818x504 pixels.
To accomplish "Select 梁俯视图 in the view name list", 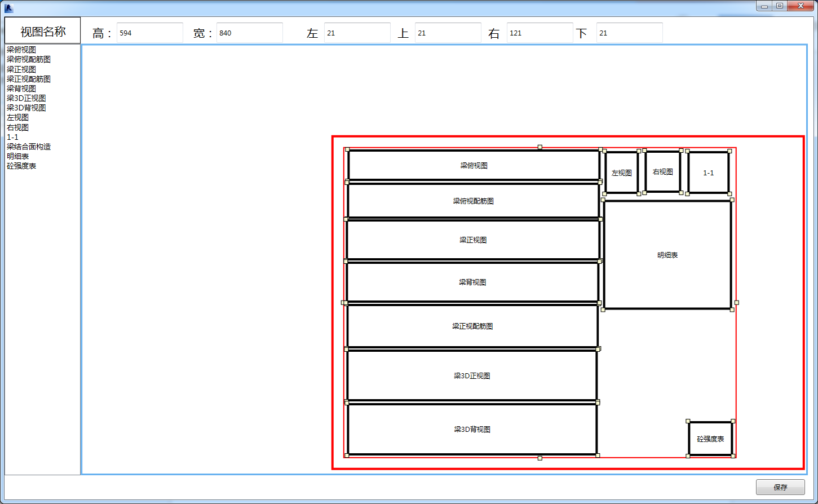I will (21, 50).
